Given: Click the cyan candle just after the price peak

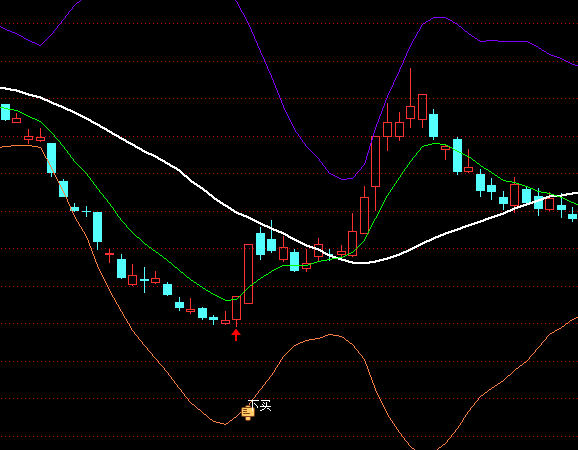Looking at the screenshot, I should 434,125.
